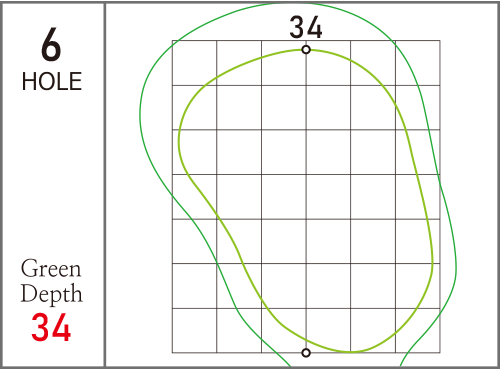Click the digit 4 in the black 34

pos(314,27)
